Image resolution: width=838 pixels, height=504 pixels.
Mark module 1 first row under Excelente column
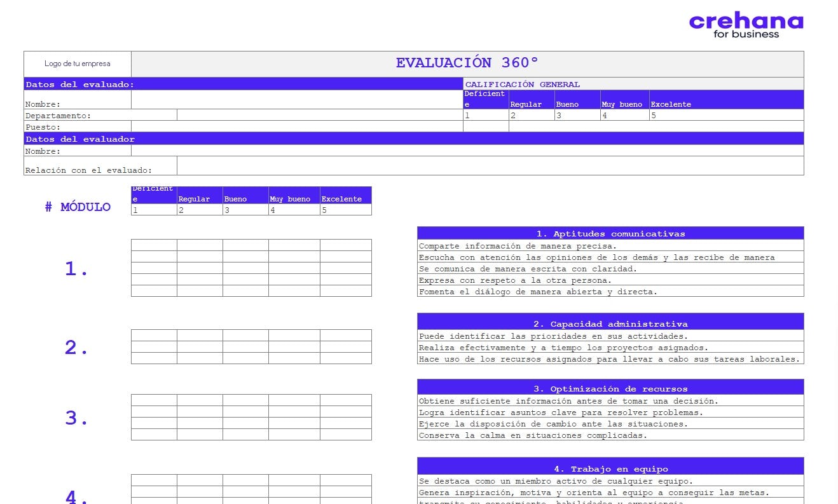click(345, 245)
